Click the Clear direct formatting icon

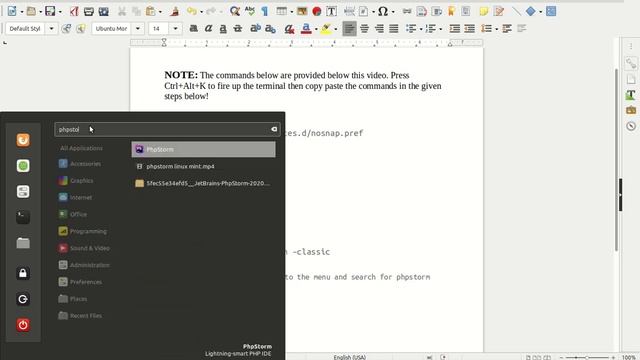pyautogui.click(x=289, y=28)
